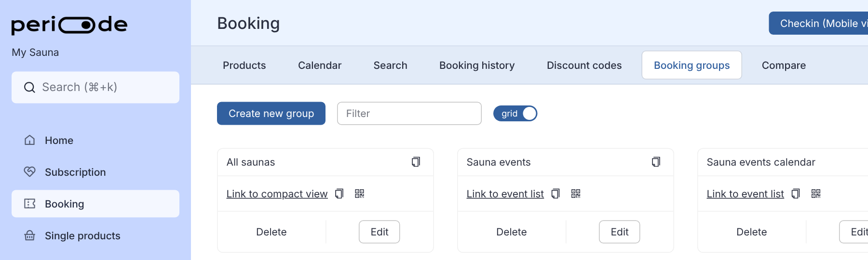868x260 pixels.
Task: Go to the Booking history tab
Action: [476, 65]
